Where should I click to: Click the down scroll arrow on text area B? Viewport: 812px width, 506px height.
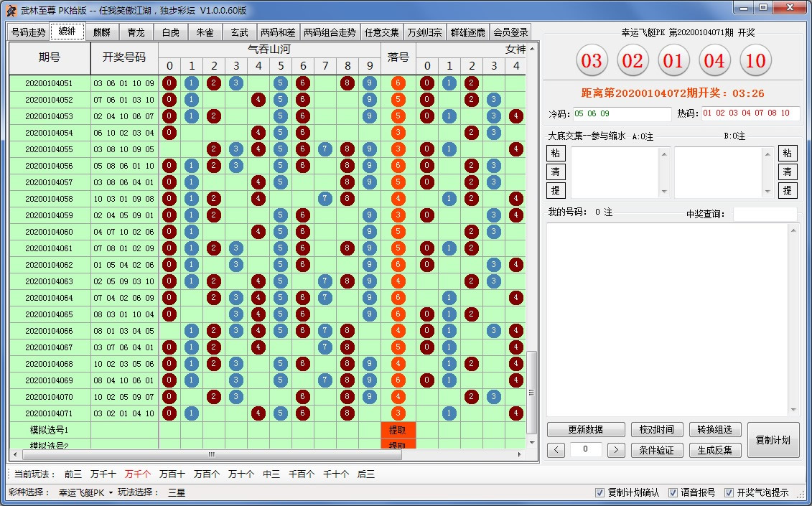click(x=767, y=192)
